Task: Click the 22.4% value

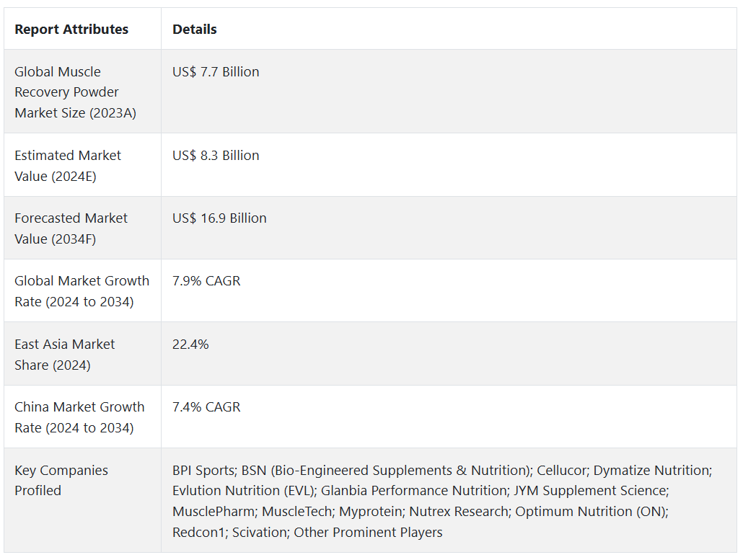Action: tap(190, 345)
